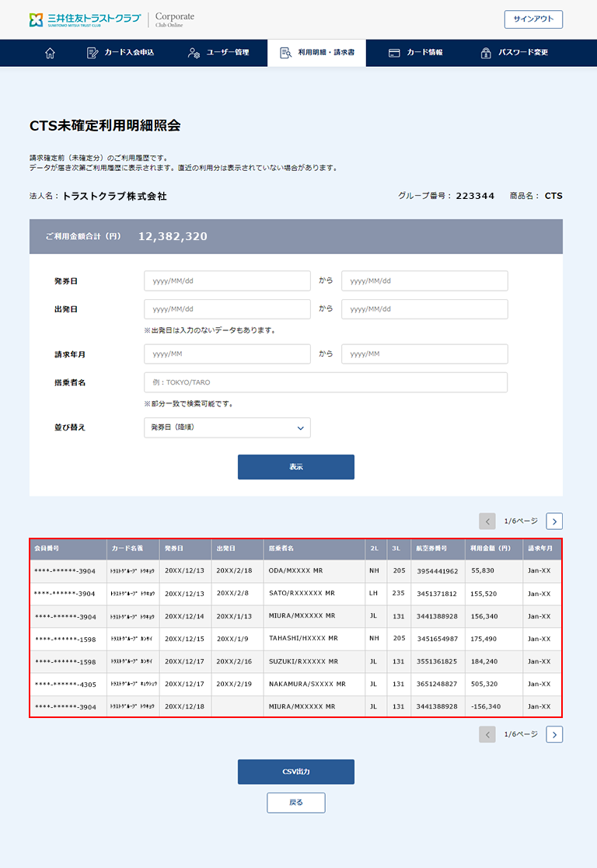
Task: Open the 並び替え sort dropdown
Action: point(227,428)
